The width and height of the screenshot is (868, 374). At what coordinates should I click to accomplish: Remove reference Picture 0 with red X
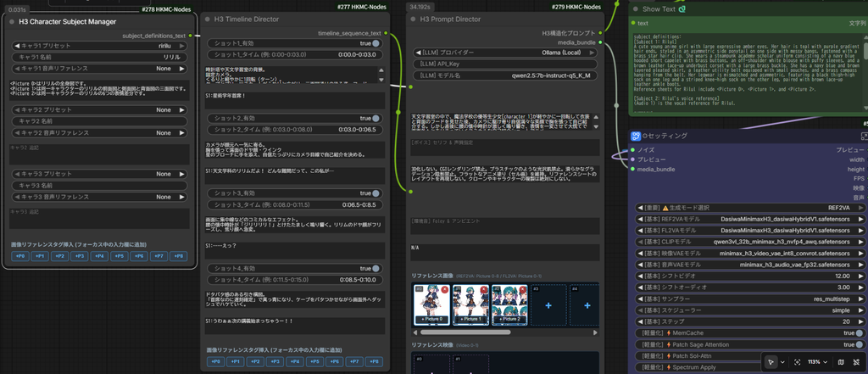tap(445, 289)
